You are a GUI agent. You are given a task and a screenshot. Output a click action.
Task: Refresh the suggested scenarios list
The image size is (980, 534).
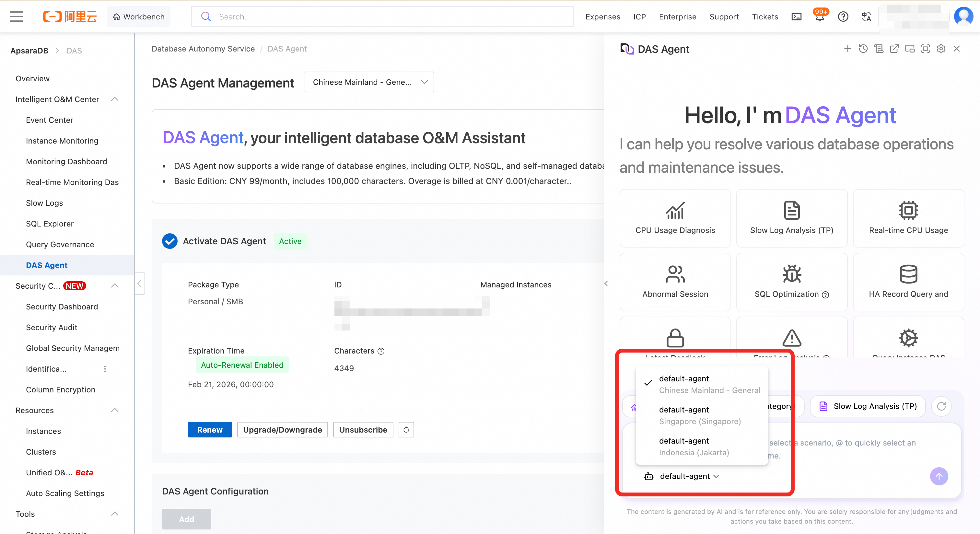click(x=941, y=406)
